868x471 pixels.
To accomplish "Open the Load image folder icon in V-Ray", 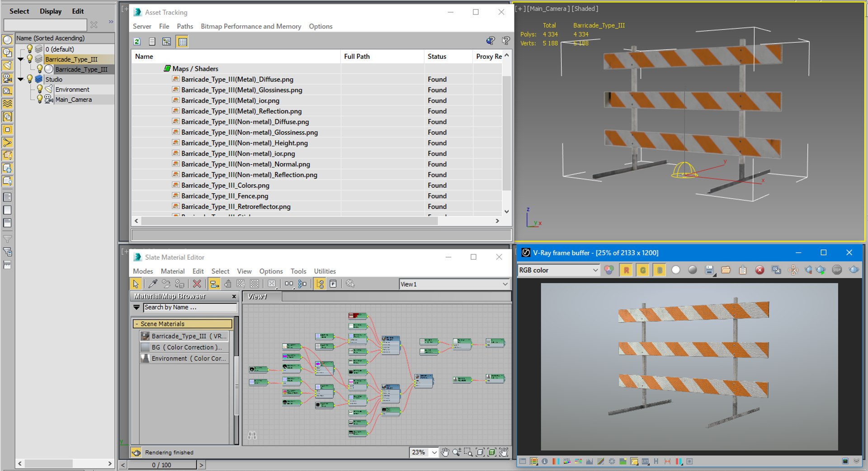I will [x=726, y=270].
